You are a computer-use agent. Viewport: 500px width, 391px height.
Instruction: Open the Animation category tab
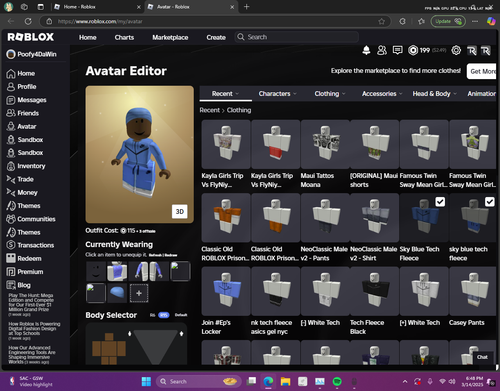[x=482, y=94]
